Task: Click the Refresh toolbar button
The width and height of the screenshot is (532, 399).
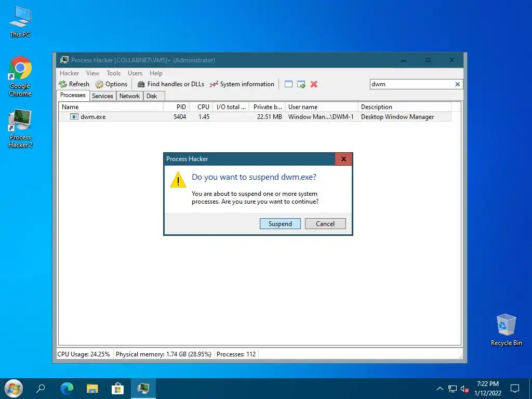Action: tap(74, 84)
